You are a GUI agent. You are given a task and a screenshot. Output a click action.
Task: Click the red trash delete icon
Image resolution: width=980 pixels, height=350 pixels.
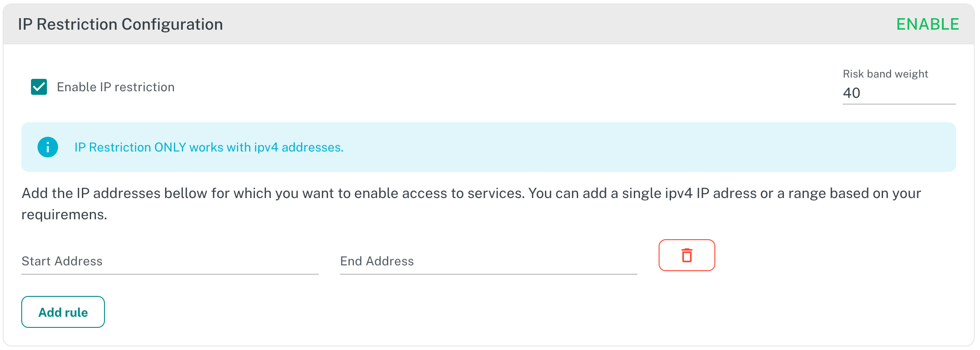pos(687,255)
